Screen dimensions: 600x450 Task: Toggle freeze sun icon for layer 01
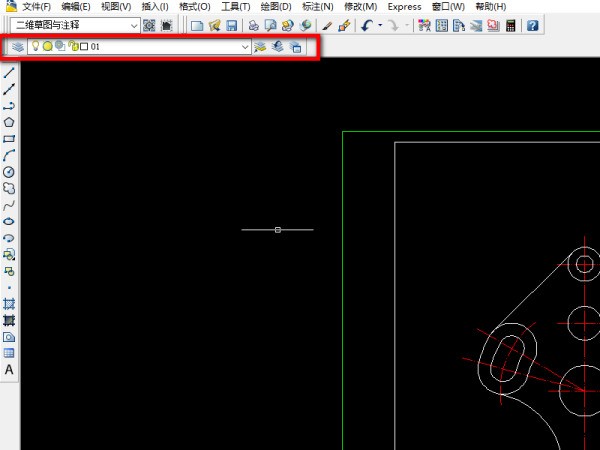(x=48, y=46)
